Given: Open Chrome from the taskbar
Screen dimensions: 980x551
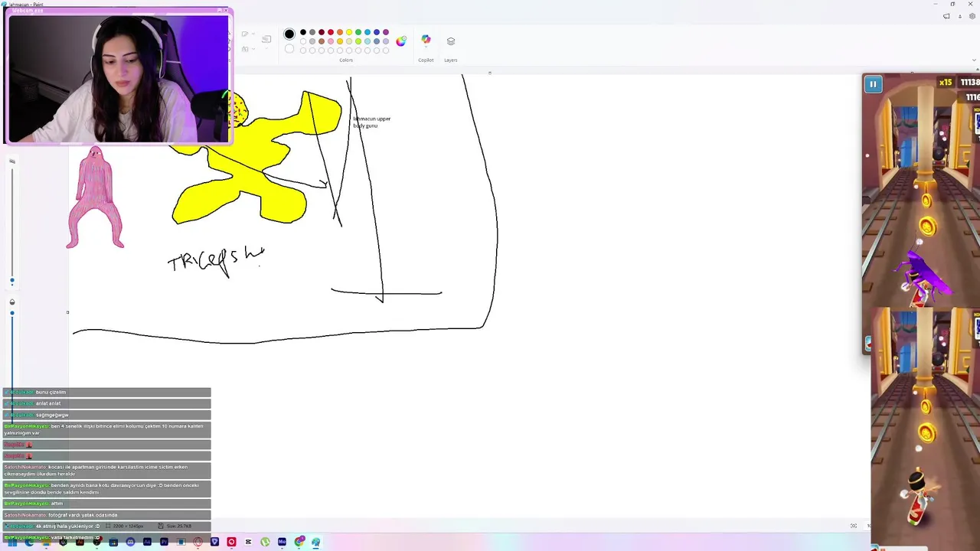Looking at the screenshot, I should click(x=299, y=542).
